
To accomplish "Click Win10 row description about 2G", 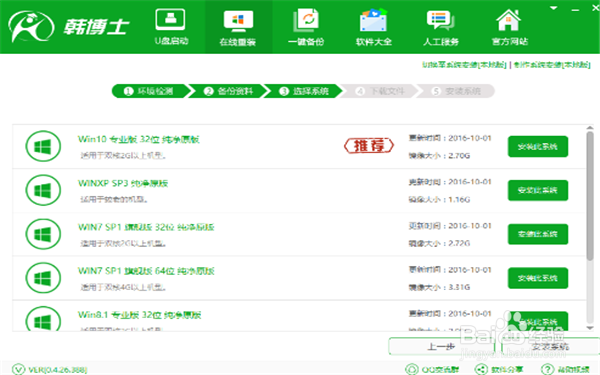I will tap(123, 155).
